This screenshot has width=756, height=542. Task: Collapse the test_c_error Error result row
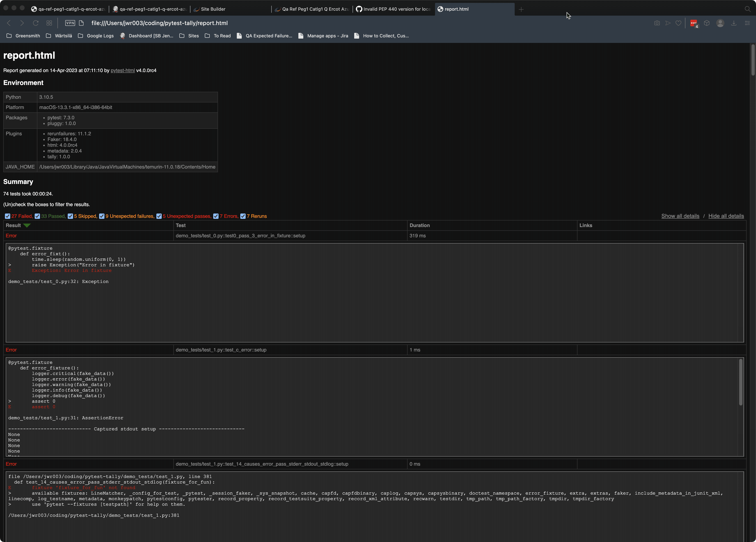tap(11, 350)
